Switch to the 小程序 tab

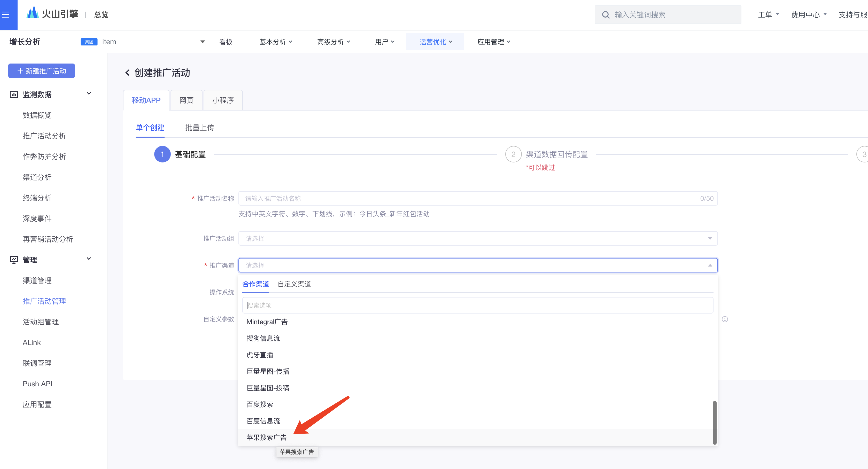pyautogui.click(x=223, y=100)
